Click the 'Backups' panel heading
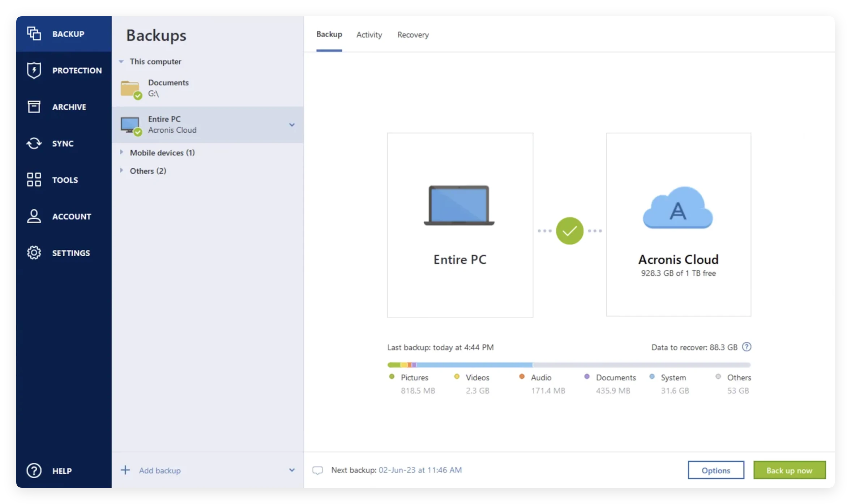Viewport: 851px width, 504px height. click(156, 35)
